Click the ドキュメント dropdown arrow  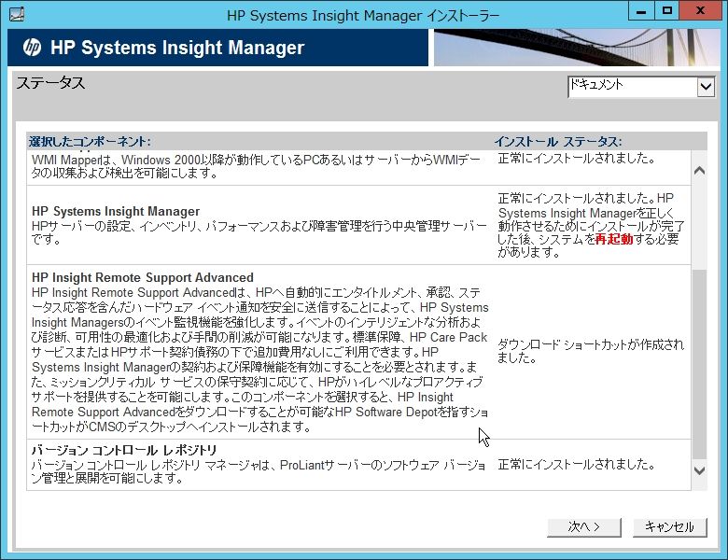coord(706,87)
